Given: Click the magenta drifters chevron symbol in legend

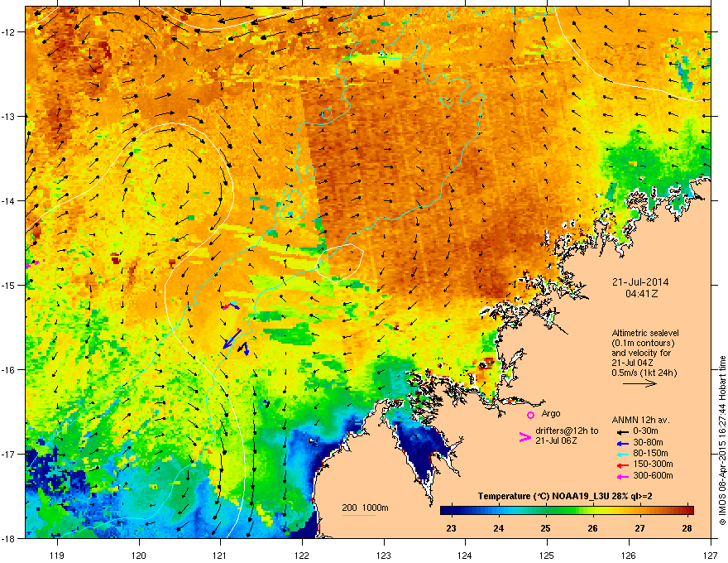Looking at the screenshot, I should (524, 437).
